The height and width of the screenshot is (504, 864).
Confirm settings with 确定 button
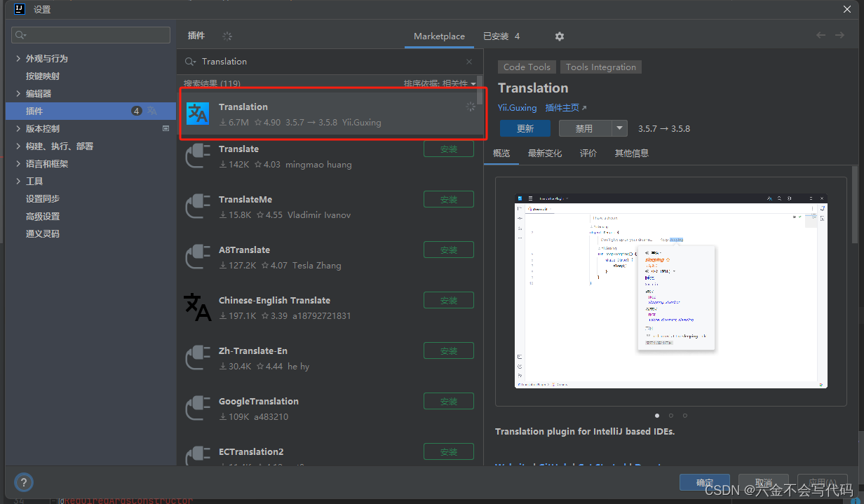coord(705,482)
